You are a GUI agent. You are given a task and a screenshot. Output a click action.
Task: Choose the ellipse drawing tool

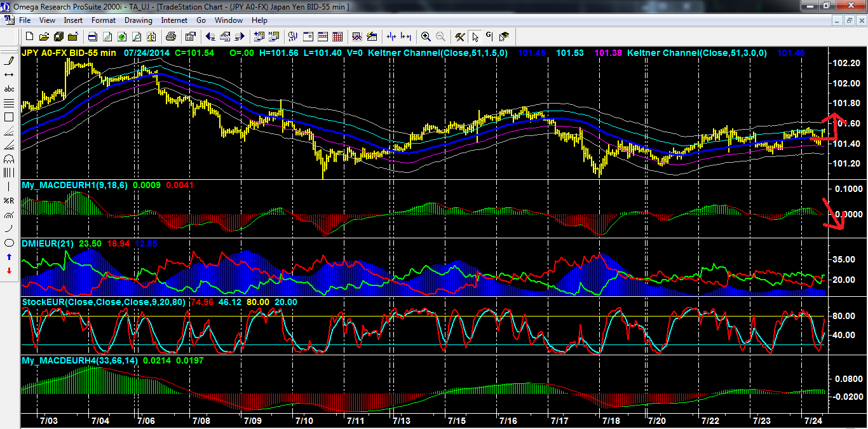(x=9, y=243)
